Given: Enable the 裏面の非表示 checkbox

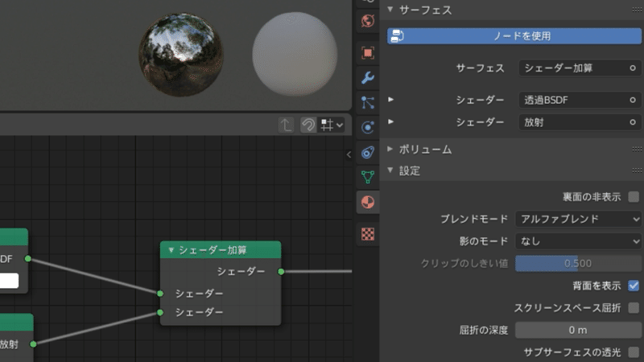Looking at the screenshot, I should (x=634, y=197).
